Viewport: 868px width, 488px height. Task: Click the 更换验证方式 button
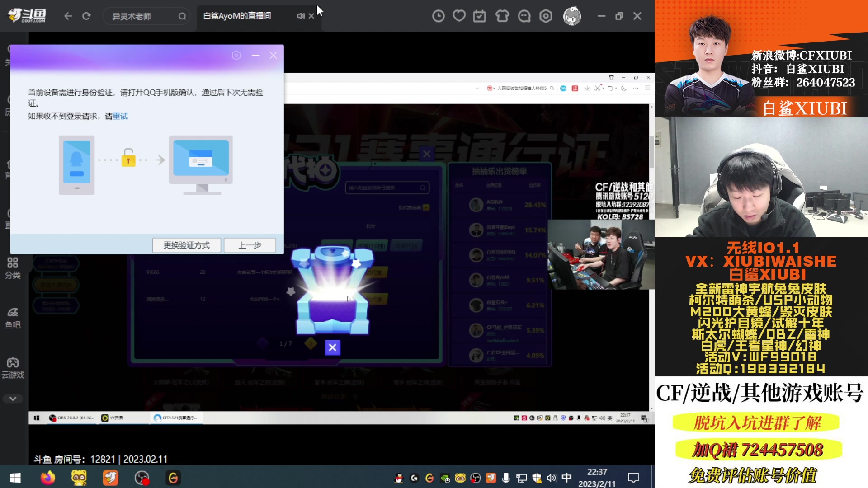pos(186,245)
